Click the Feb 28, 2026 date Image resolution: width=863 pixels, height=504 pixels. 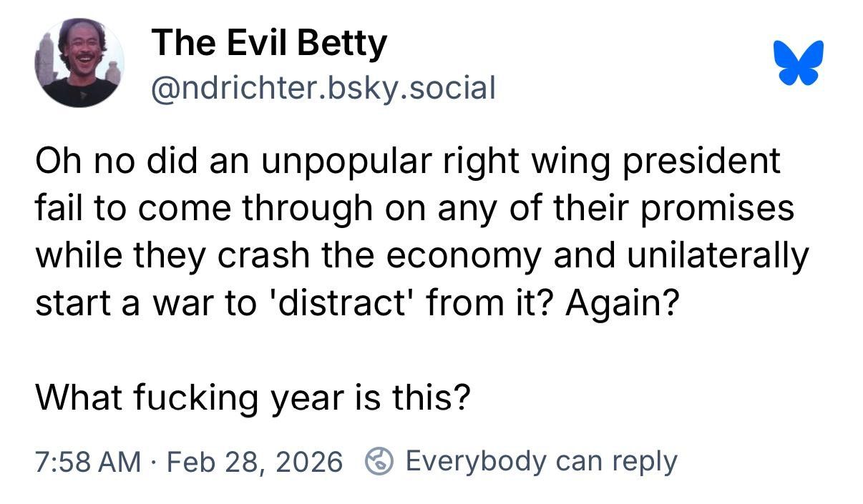tap(255, 462)
